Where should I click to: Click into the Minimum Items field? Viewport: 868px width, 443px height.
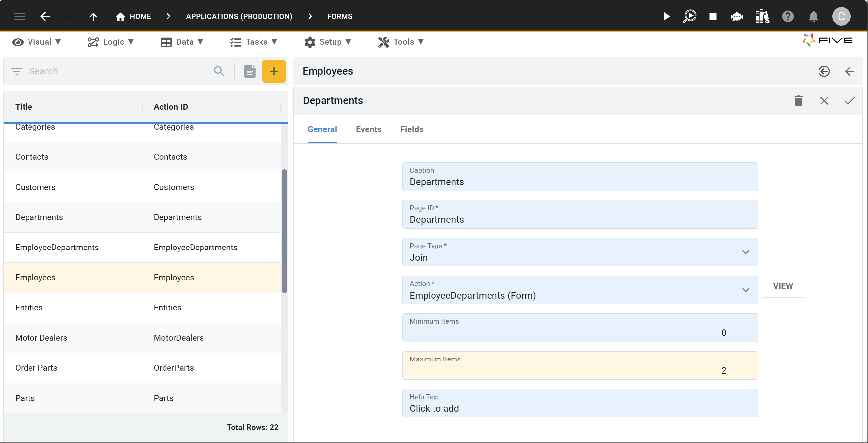[580, 328]
